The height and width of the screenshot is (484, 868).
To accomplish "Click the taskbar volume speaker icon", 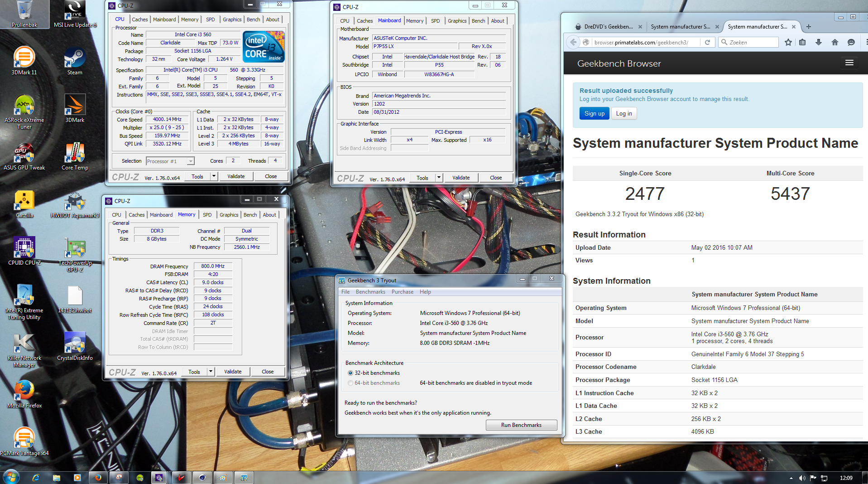I will 802,478.
